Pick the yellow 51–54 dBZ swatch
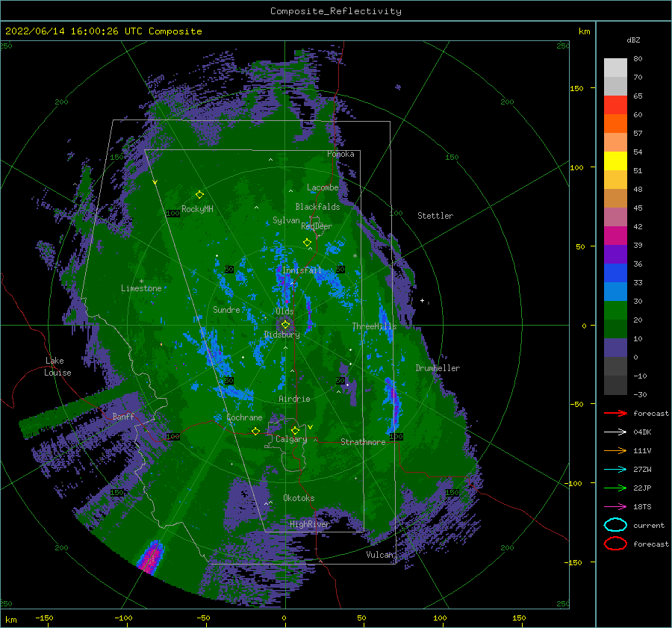This screenshot has height=628, width=672. [x=615, y=161]
